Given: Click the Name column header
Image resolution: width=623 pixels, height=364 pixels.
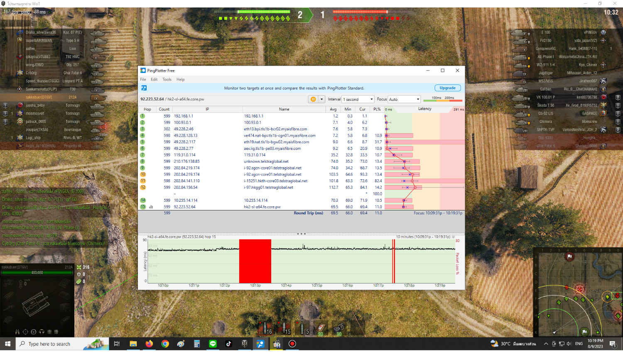Looking at the screenshot, I should [284, 109].
